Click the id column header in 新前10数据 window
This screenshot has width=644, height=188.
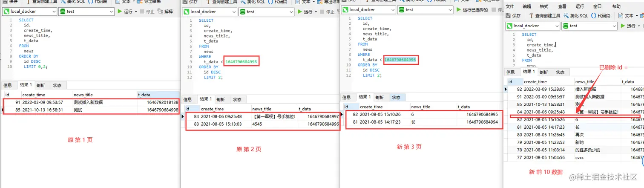[x=515, y=81]
